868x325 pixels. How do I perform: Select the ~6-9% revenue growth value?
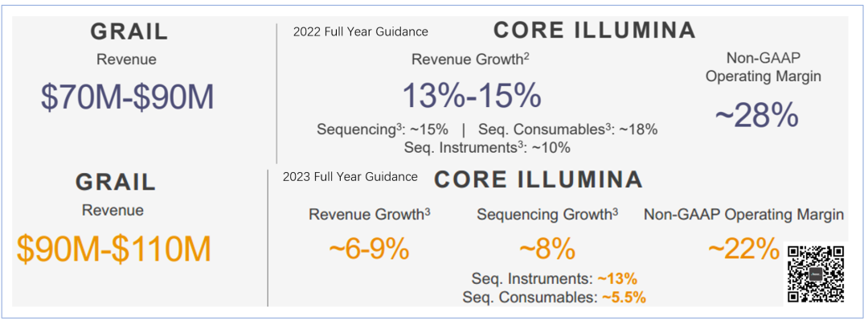369,249
